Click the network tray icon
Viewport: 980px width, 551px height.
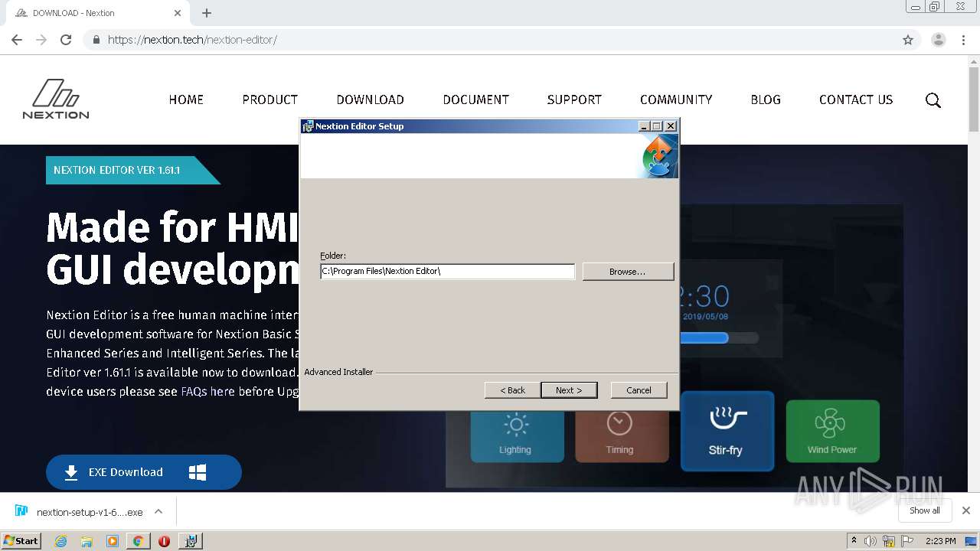click(889, 541)
